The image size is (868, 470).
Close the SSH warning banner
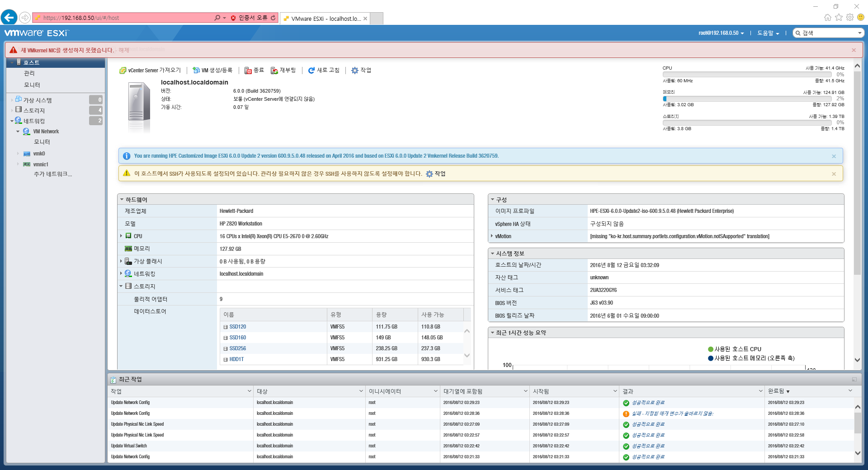click(834, 174)
